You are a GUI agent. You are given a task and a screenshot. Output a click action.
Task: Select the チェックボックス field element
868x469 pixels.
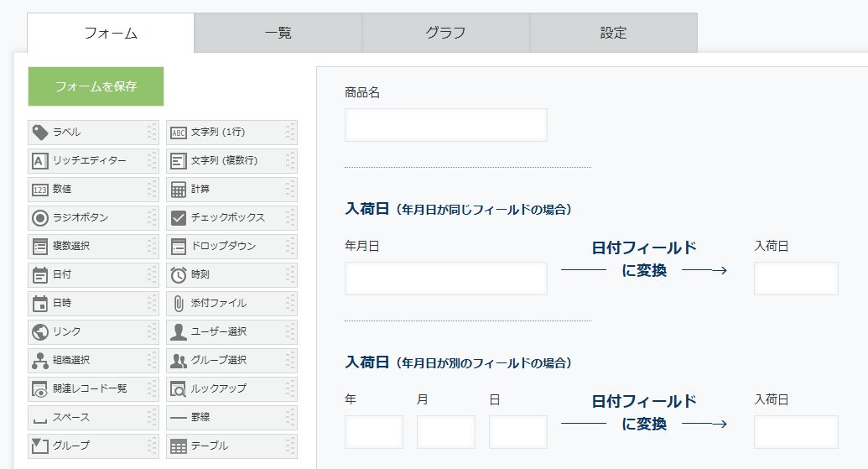pyautogui.click(x=232, y=217)
